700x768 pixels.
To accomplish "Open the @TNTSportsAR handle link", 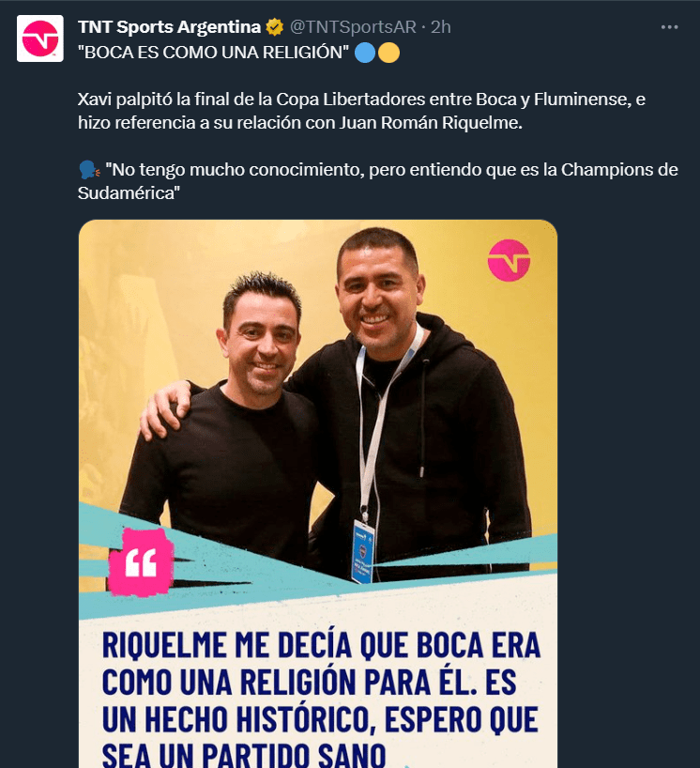I will (353, 27).
